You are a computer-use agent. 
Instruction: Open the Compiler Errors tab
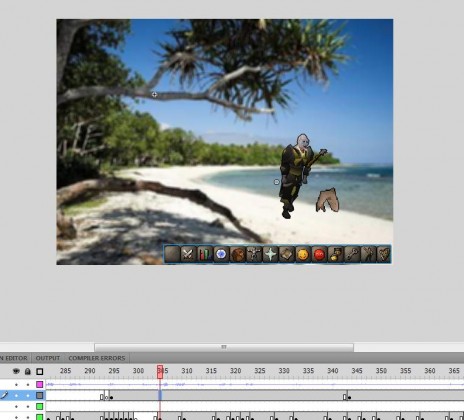(x=97, y=358)
